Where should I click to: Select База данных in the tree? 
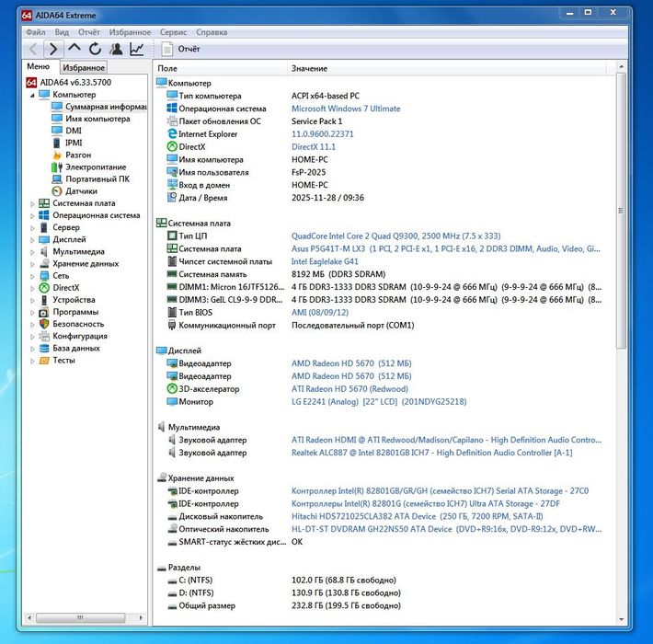click(75, 349)
